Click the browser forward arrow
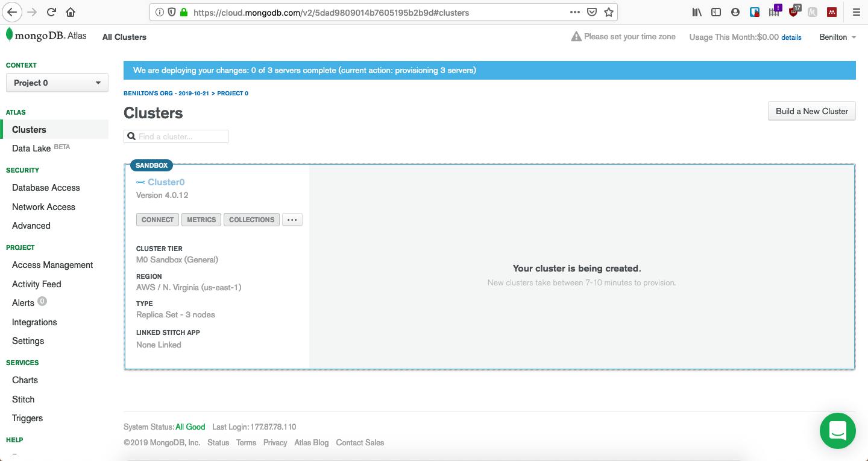The height and width of the screenshot is (461, 868). click(x=33, y=12)
